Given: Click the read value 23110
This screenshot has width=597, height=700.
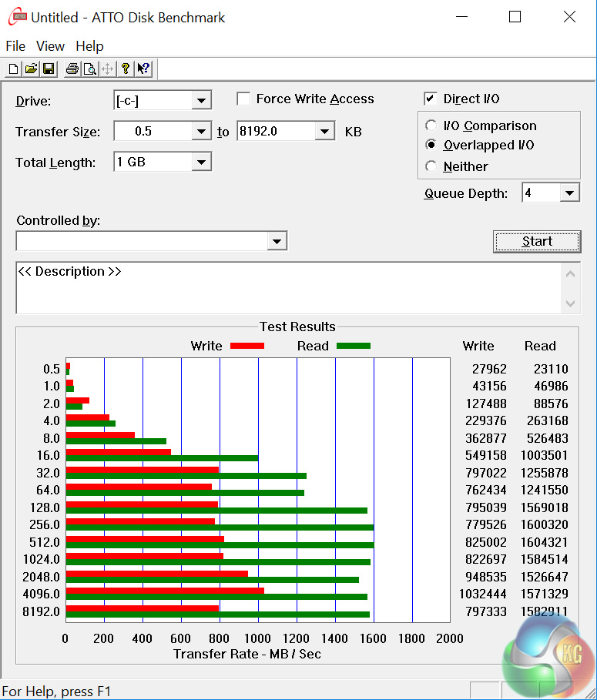Looking at the screenshot, I should (x=551, y=369).
